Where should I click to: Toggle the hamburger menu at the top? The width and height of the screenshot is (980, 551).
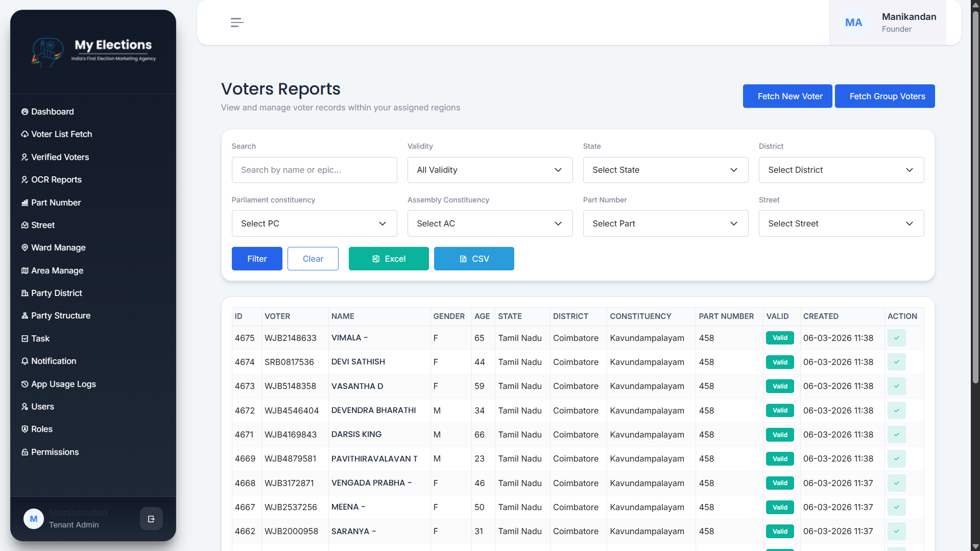click(x=236, y=22)
